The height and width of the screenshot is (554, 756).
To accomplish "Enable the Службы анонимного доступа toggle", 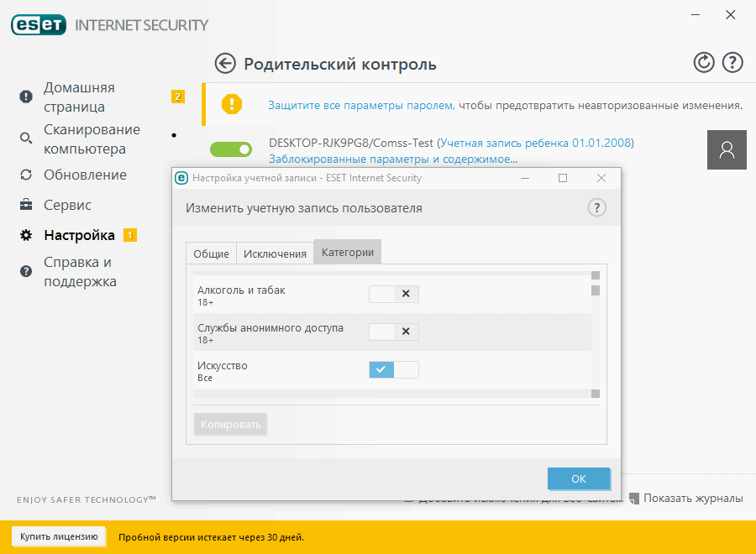I will pyautogui.click(x=393, y=332).
